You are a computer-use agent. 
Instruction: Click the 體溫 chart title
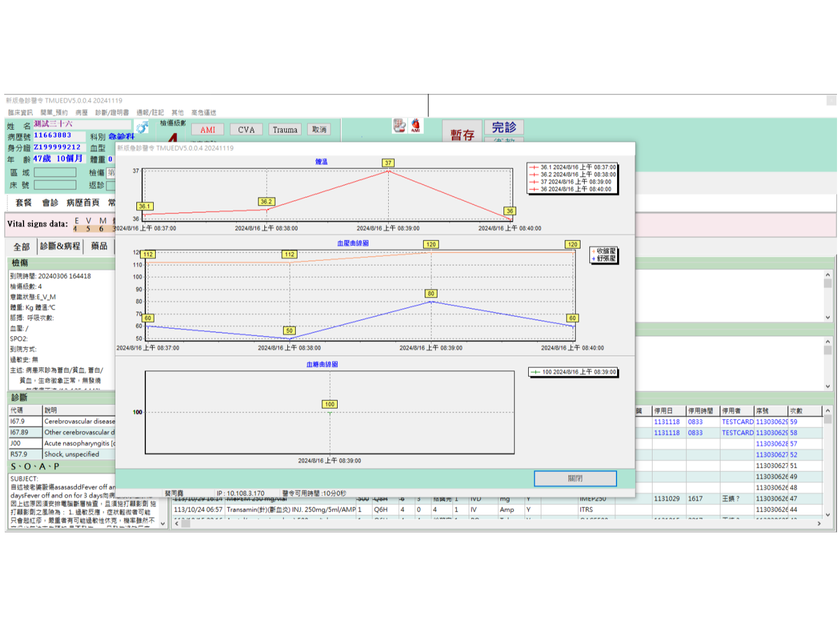[x=321, y=162]
